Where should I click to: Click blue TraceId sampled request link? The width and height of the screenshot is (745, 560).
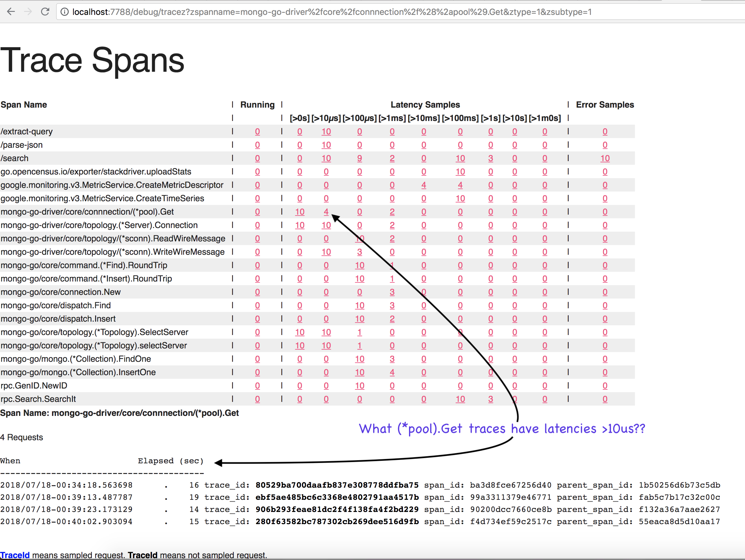pos(15,555)
